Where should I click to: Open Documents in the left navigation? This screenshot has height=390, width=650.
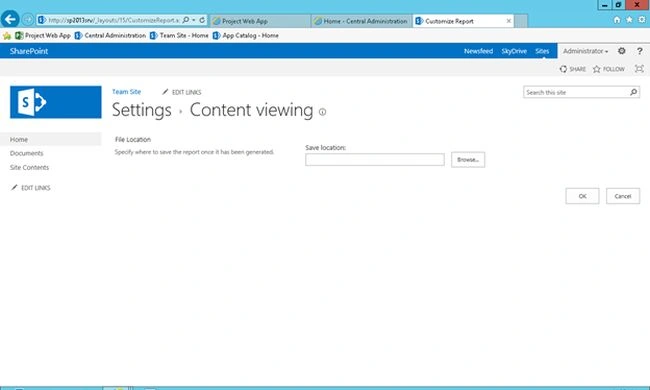27,153
